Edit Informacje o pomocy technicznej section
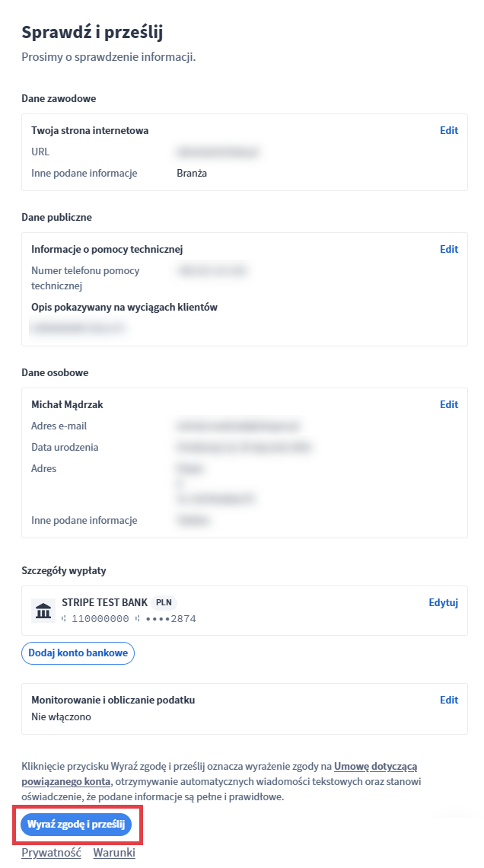 click(x=449, y=249)
